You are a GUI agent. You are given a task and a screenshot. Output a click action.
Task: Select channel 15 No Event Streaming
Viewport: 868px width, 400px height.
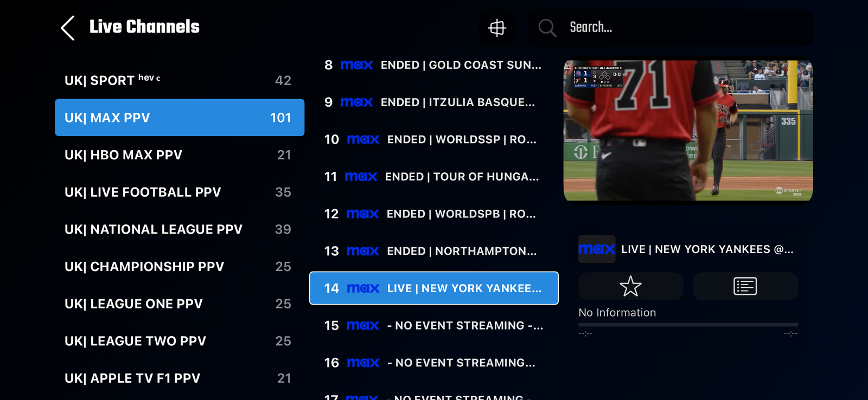tap(434, 326)
